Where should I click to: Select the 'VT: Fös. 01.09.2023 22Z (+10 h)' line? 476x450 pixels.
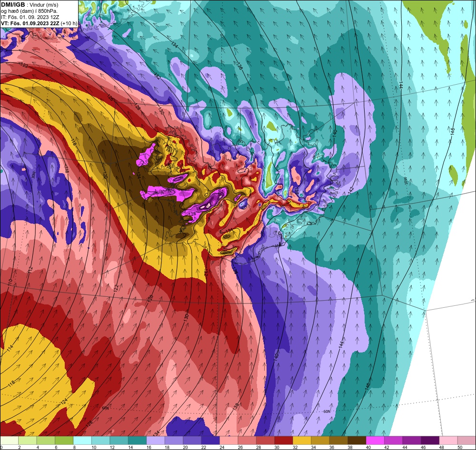39,23
